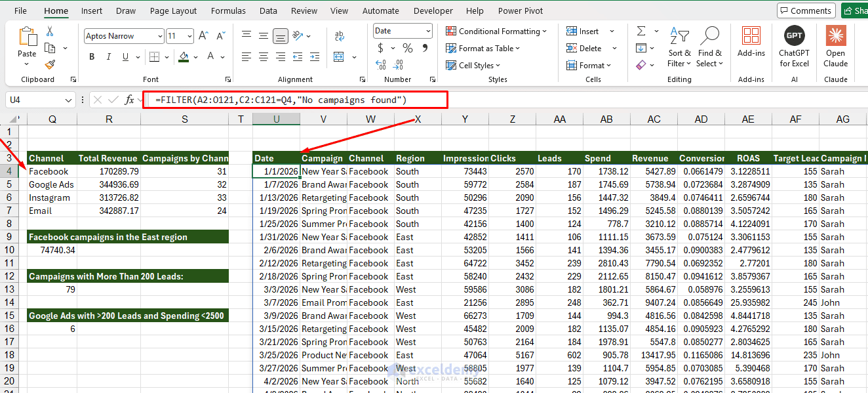Click the Fill down icon
This screenshot has height=393, width=868.
(641, 48)
